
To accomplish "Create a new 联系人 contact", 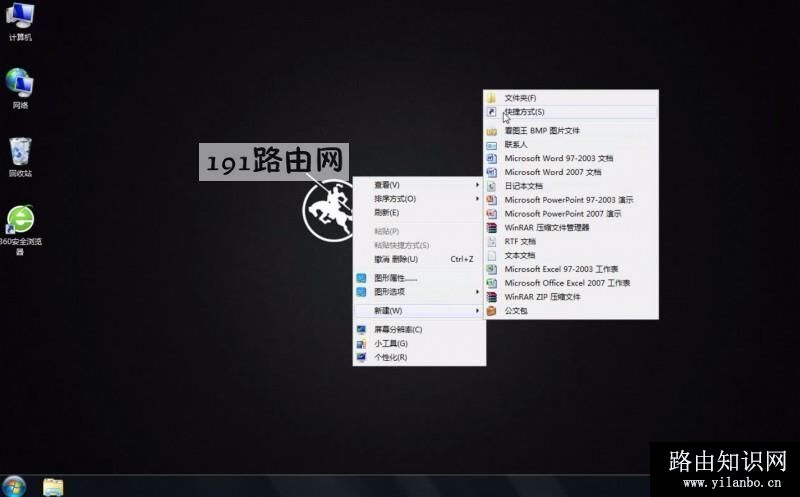I will point(570,144).
